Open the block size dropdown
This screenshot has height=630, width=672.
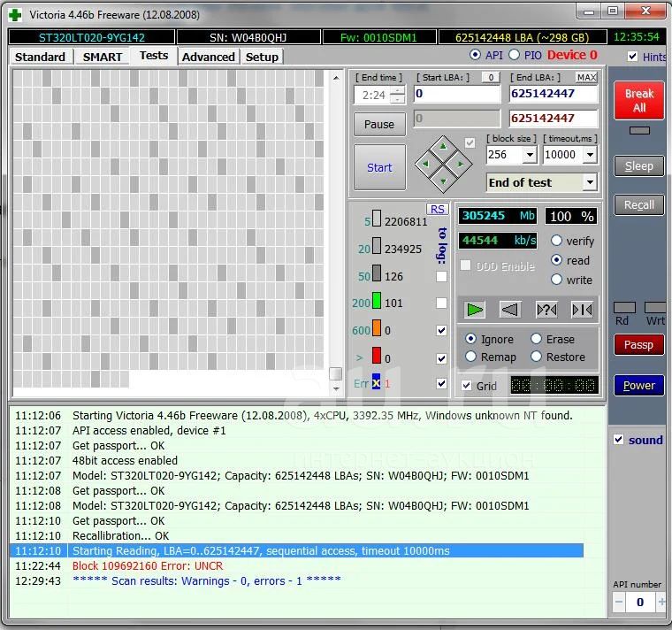[531, 154]
